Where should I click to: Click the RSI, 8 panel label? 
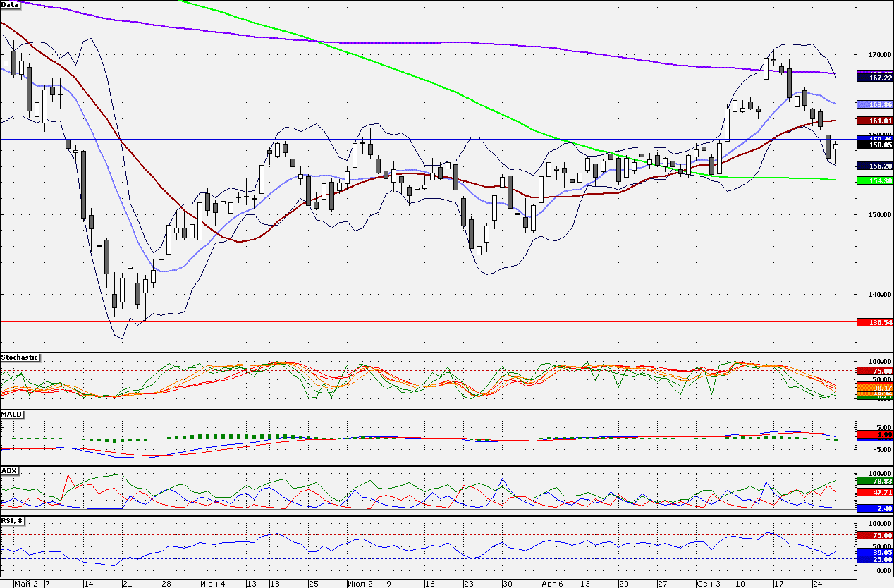tap(14, 521)
